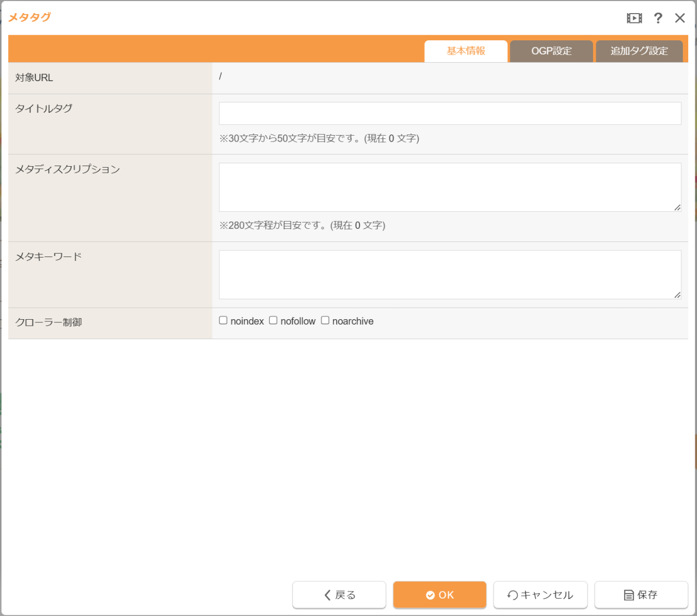This screenshot has height=616, width=697.
Task: Click the メタキーワード resize handle
Action: coord(677,295)
